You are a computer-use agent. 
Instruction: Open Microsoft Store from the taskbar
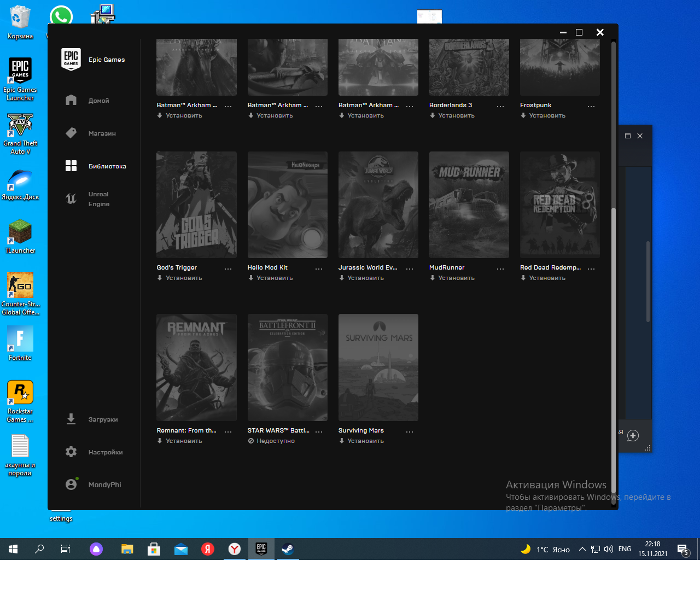click(154, 549)
